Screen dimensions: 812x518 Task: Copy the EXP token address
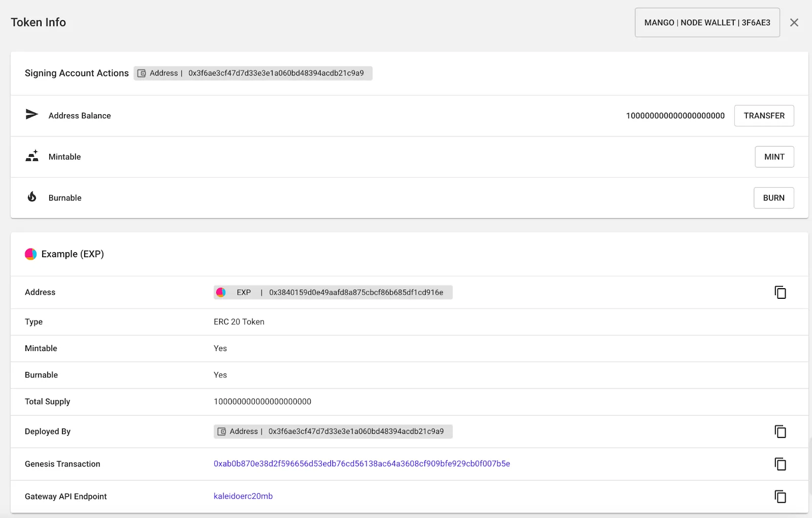(x=780, y=292)
